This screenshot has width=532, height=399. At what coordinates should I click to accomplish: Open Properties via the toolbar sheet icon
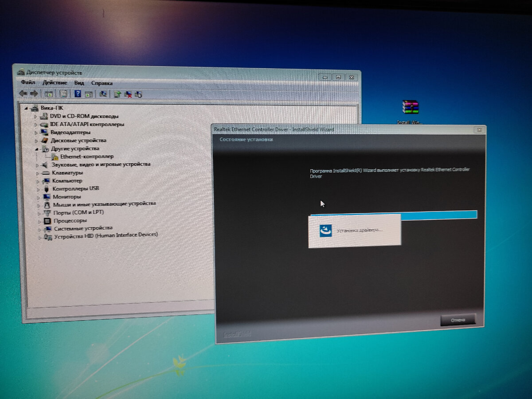pyautogui.click(x=63, y=94)
